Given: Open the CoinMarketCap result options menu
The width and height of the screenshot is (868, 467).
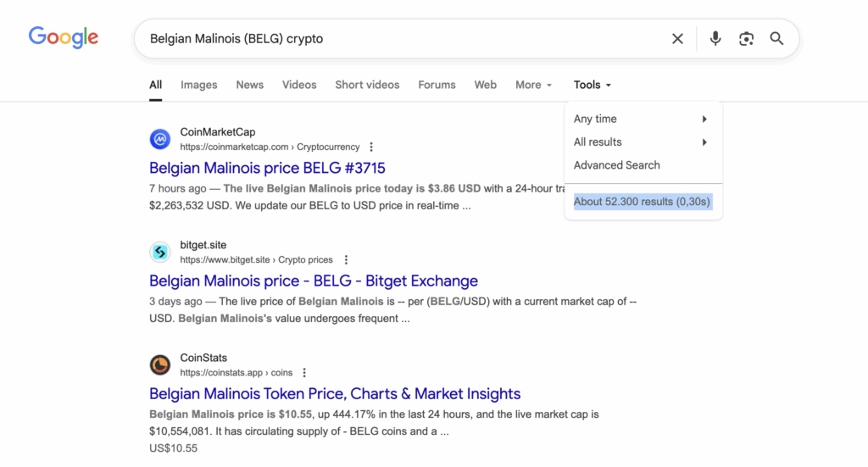Looking at the screenshot, I should point(371,147).
